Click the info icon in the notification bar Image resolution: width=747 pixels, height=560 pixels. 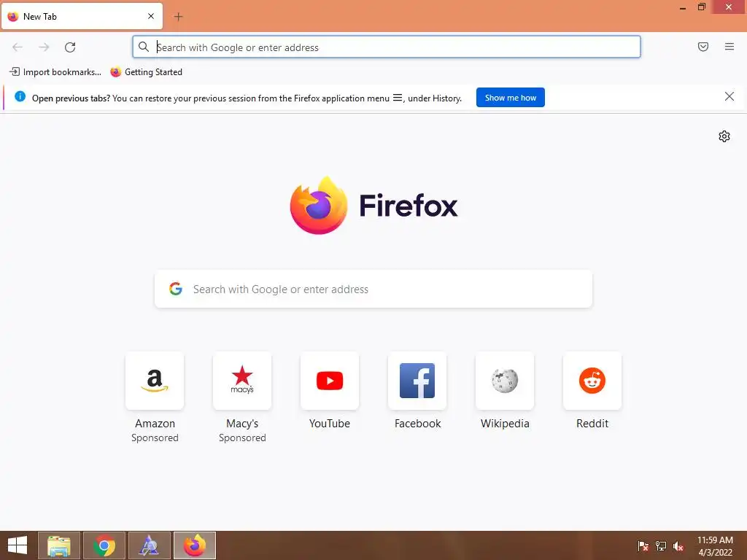point(20,97)
